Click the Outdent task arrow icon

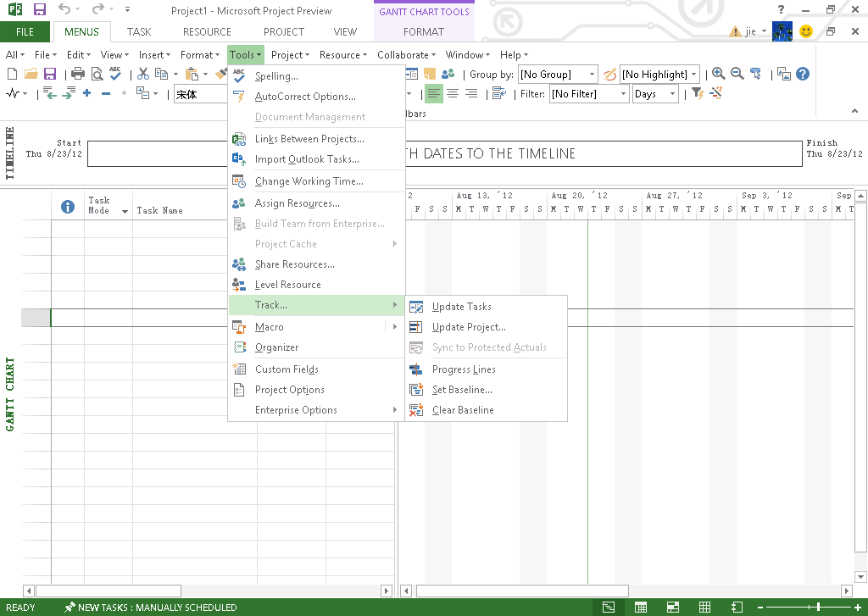[x=49, y=93]
